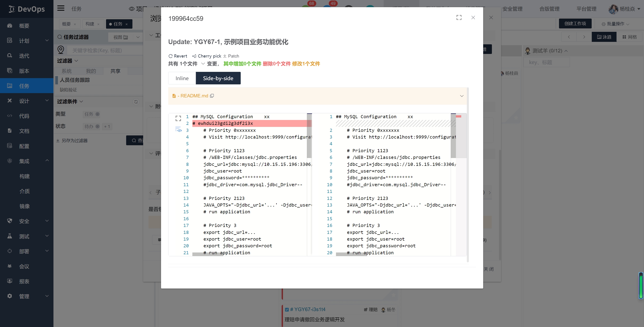Viewport: 644px width, 327px height.
Task: Click the 创建工作项 button
Action: (x=575, y=24)
